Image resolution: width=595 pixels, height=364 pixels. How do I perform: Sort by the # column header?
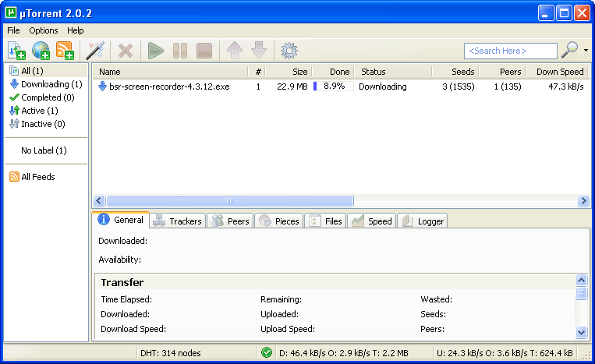[257, 72]
